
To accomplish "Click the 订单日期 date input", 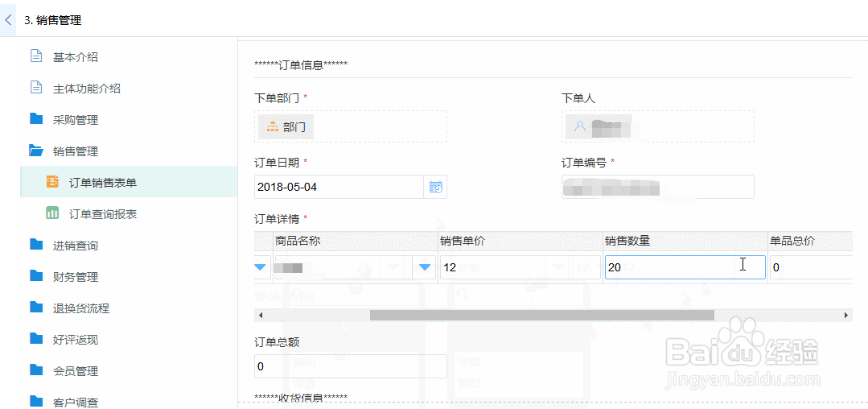I will [x=339, y=187].
